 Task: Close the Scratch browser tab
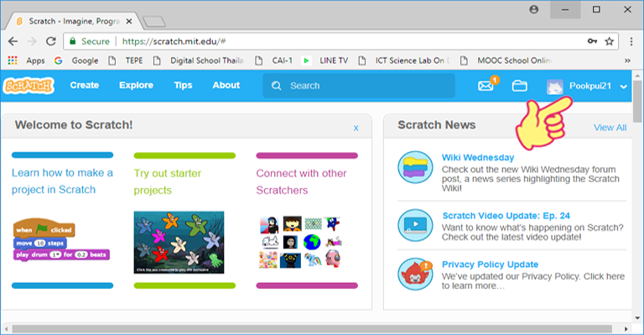click(x=129, y=21)
